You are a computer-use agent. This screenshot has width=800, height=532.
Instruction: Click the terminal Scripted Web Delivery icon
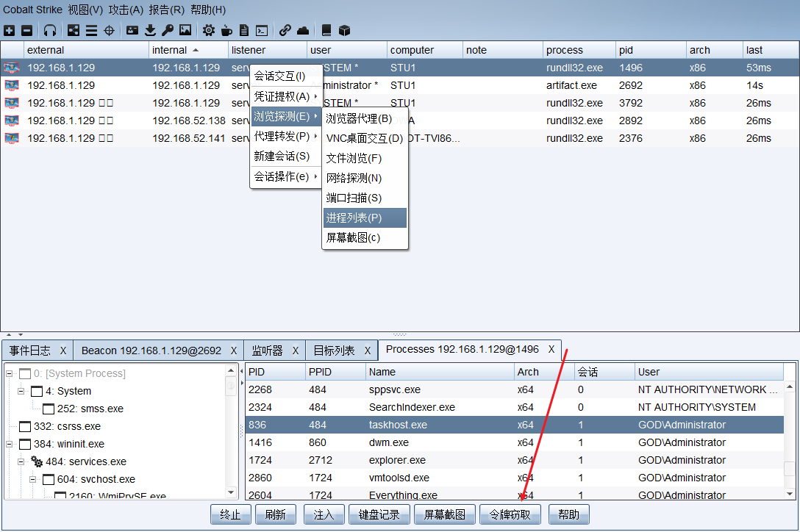tap(262, 31)
